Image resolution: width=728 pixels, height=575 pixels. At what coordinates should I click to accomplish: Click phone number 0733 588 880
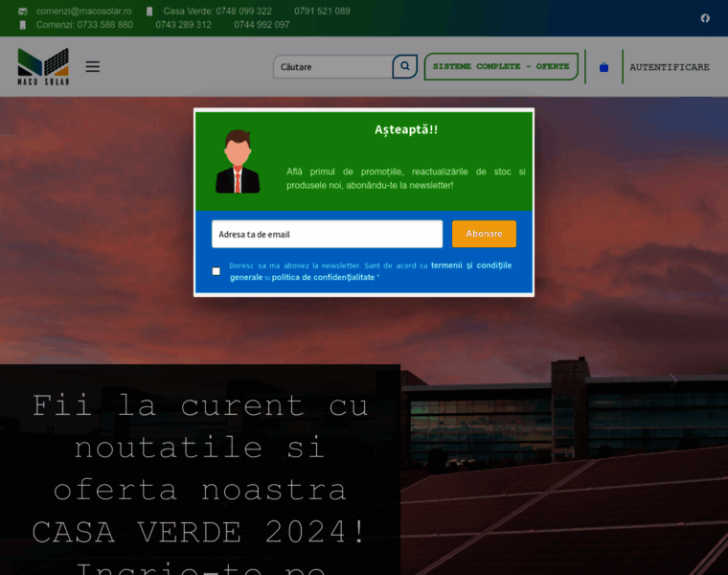105,25
